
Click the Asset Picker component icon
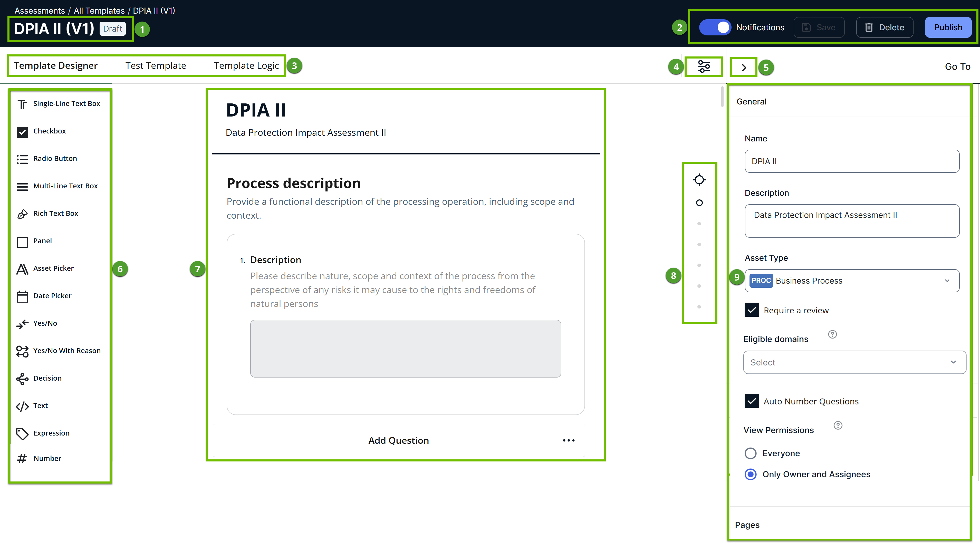pos(22,269)
